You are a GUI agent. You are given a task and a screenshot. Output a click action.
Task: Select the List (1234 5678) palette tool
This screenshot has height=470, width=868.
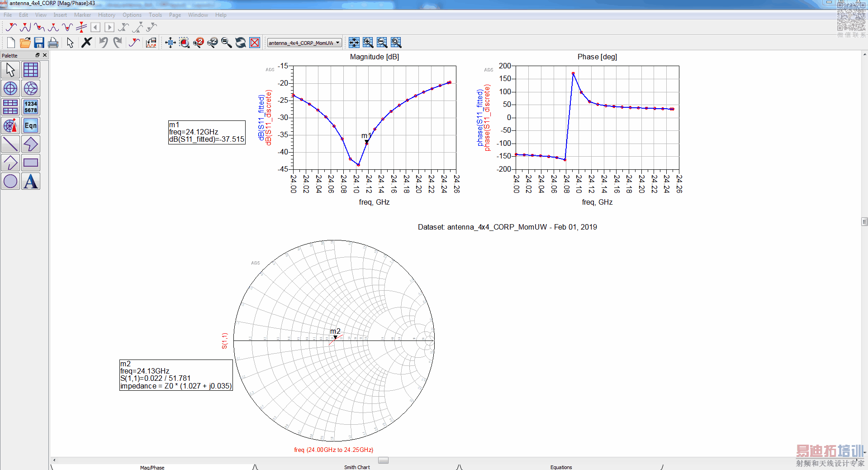point(31,107)
